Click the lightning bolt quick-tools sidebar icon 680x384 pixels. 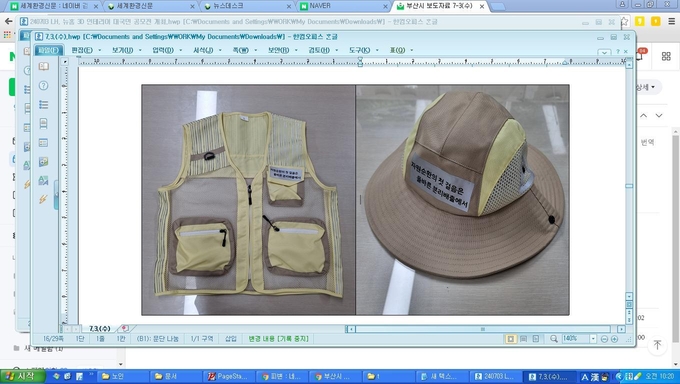point(43,199)
